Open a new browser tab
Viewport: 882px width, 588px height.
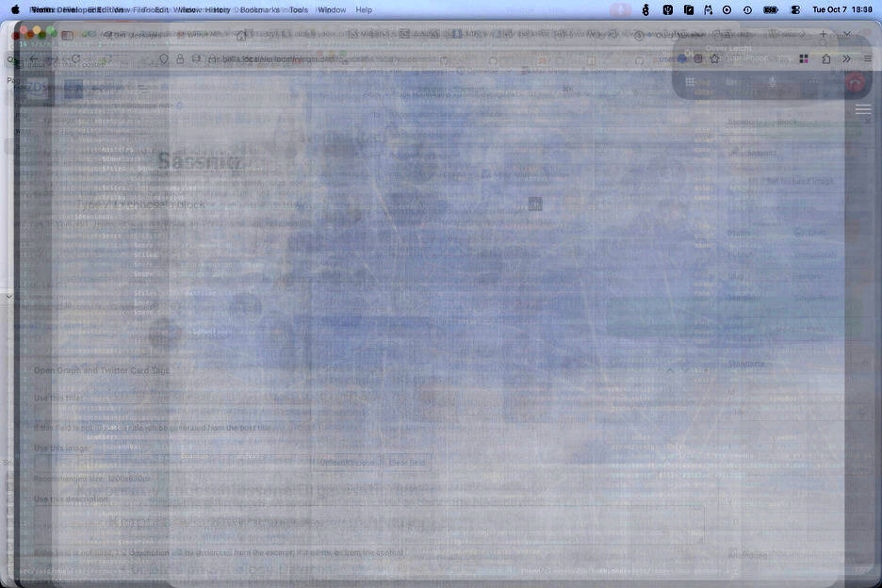[823, 34]
